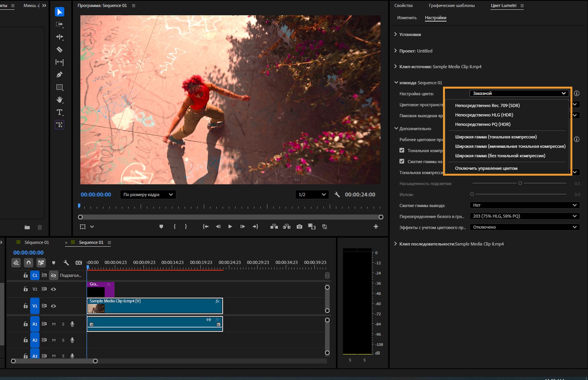Click Export Frame camera icon
The width and height of the screenshot is (588, 380).
click(299, 227)
